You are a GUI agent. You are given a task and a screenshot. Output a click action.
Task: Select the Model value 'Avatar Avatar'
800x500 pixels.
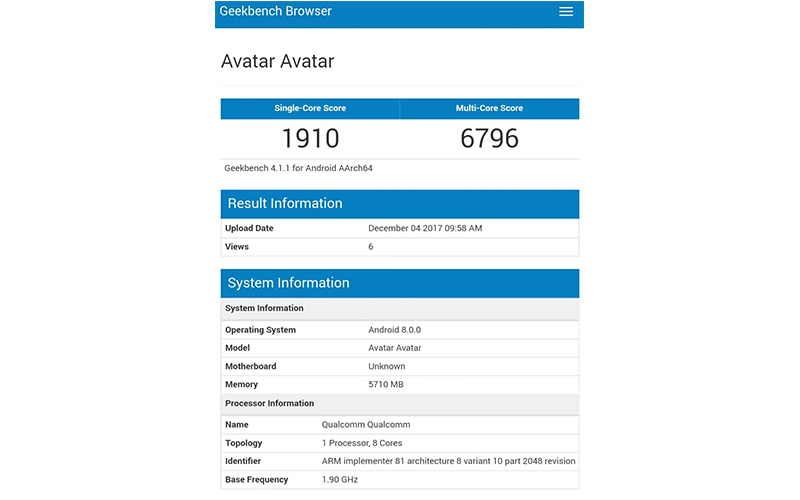coord(394,348)
